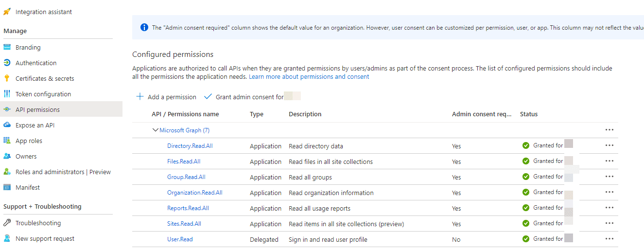Click the Description column header

305,114
